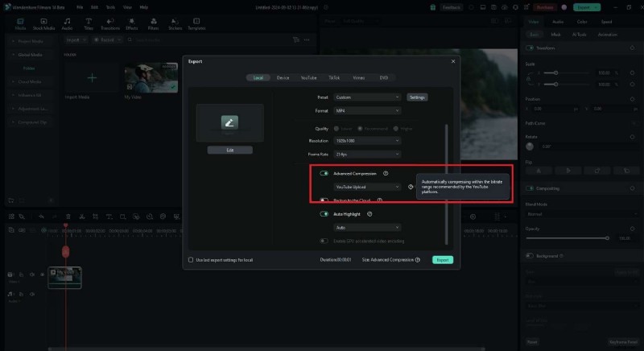The height and width of the screenshot is (351, 644).
Task: Click the delete trash icon in timeline toolbar
Action: (x=68, y=217)
